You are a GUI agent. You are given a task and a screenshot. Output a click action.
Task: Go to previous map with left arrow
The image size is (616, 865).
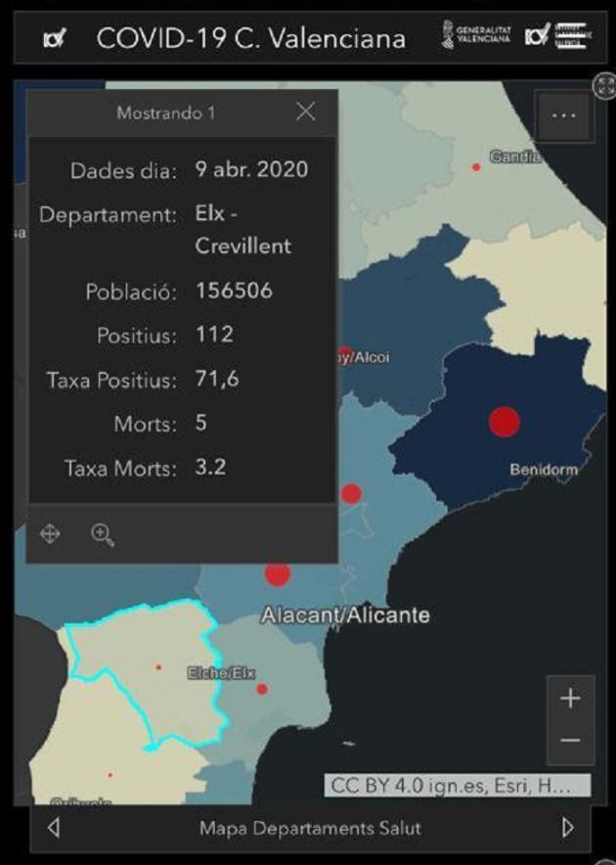point(54,828)
